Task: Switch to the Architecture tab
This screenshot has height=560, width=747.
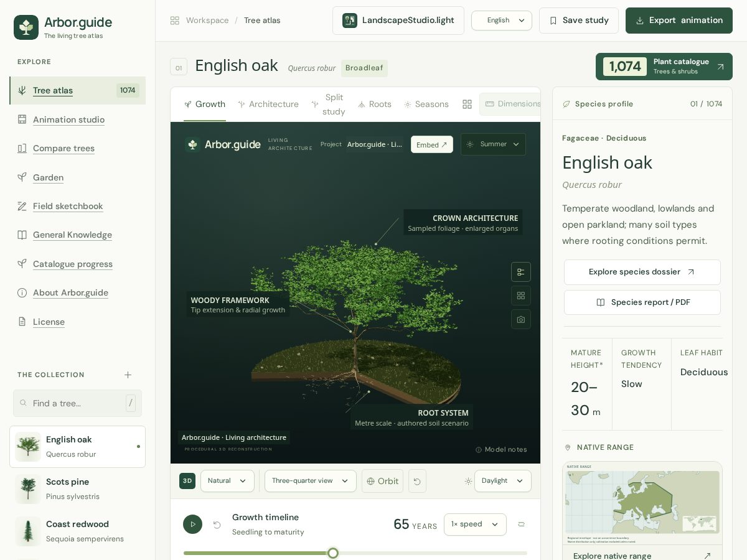Action: click(x=268, y=104)
